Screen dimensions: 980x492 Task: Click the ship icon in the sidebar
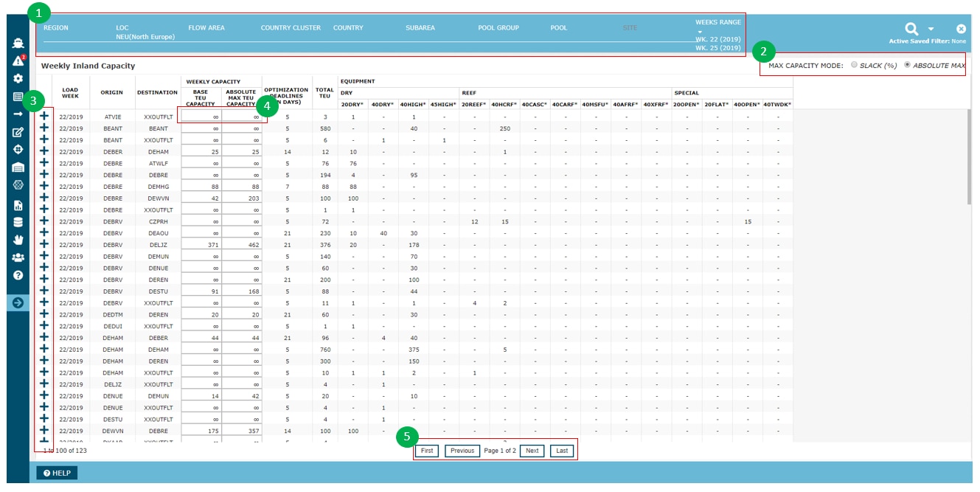click(x=18, y=43)
